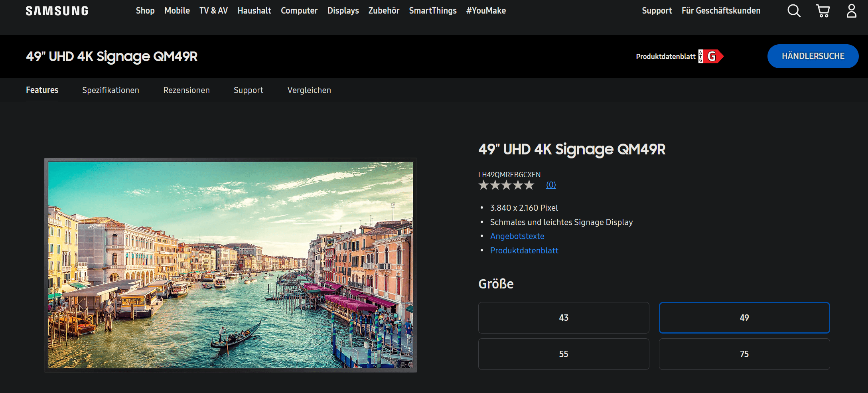Click the Venice canal product image
This screenshot has height=393, width=868.
coord(231,265)
